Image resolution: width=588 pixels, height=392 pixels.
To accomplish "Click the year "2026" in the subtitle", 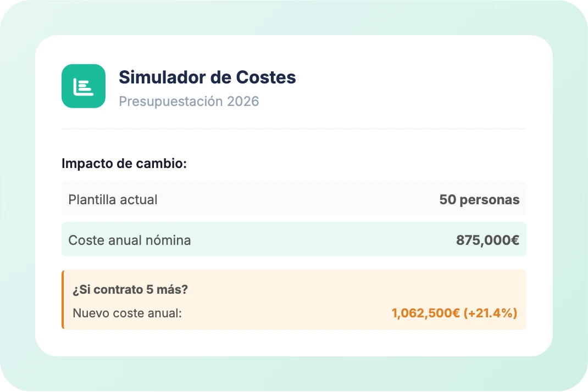I will [x=243, y=102].
